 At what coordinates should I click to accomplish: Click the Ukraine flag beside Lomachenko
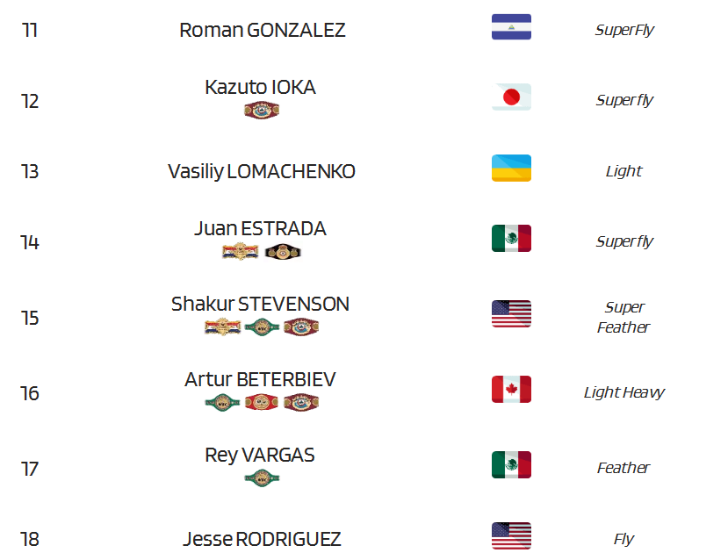(x=511, y=168)
